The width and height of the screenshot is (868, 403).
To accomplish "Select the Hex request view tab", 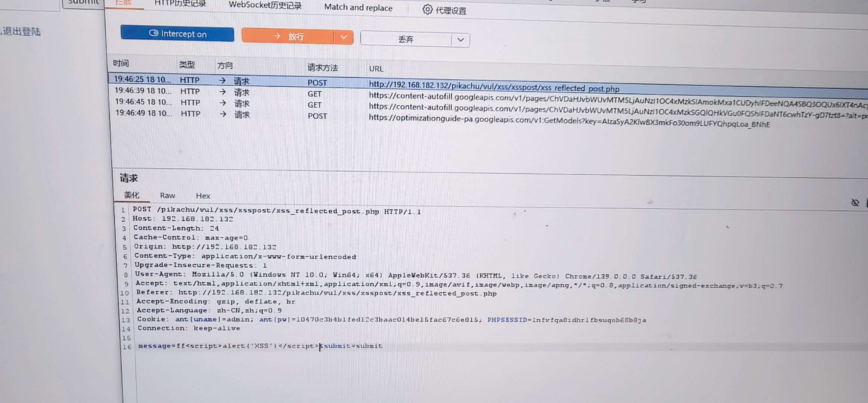I will (203, 196).
